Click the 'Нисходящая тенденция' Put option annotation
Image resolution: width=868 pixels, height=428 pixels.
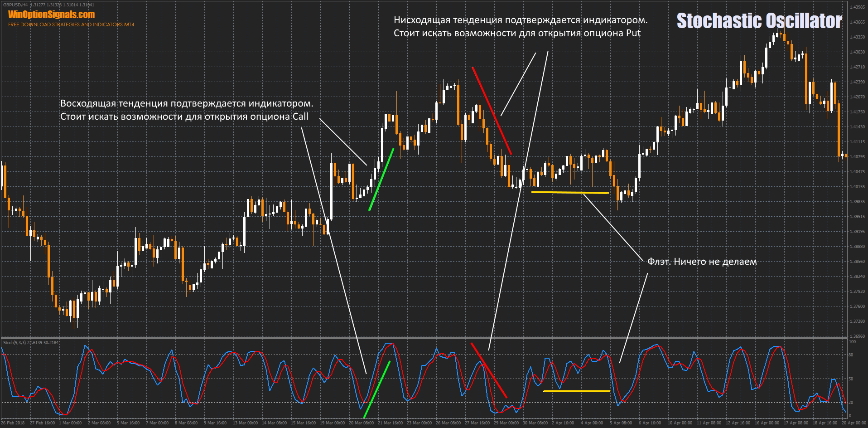point(520,26)
